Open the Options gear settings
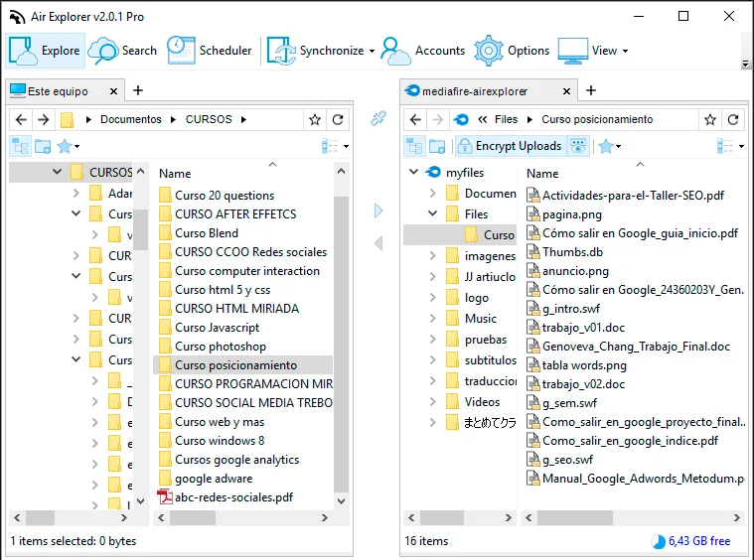Screen dimensions: 754x560 (x=513, y=51)
